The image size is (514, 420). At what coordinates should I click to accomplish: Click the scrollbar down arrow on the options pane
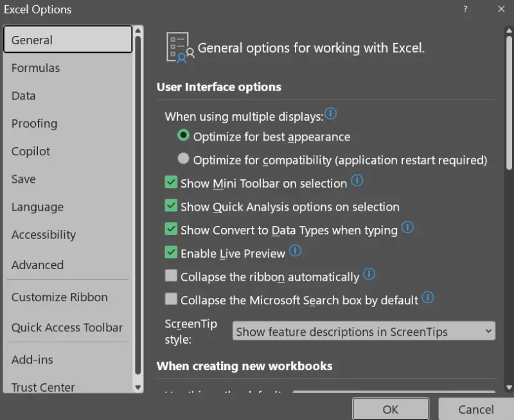[x=138, y=388]
